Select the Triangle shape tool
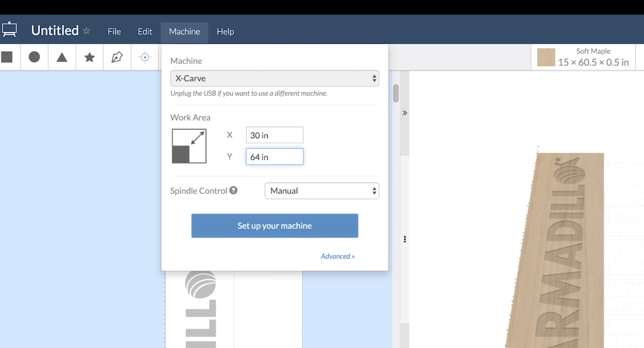 coord(62,58)
